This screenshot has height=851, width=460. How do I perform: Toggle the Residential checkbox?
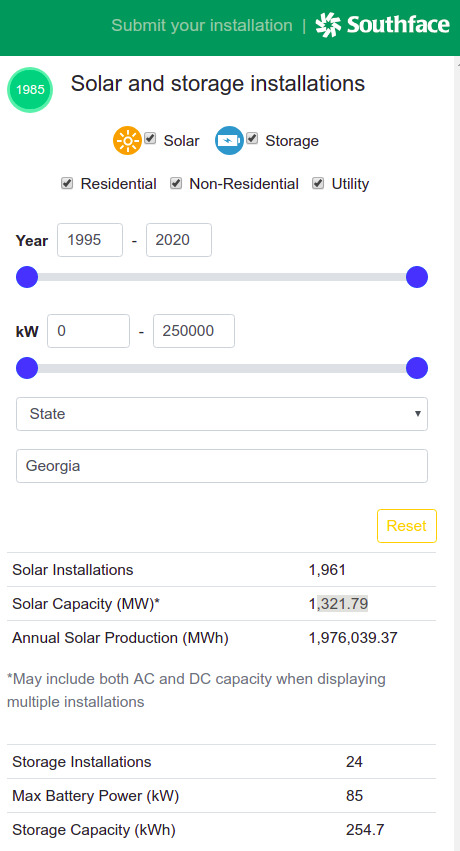[67, 183]
